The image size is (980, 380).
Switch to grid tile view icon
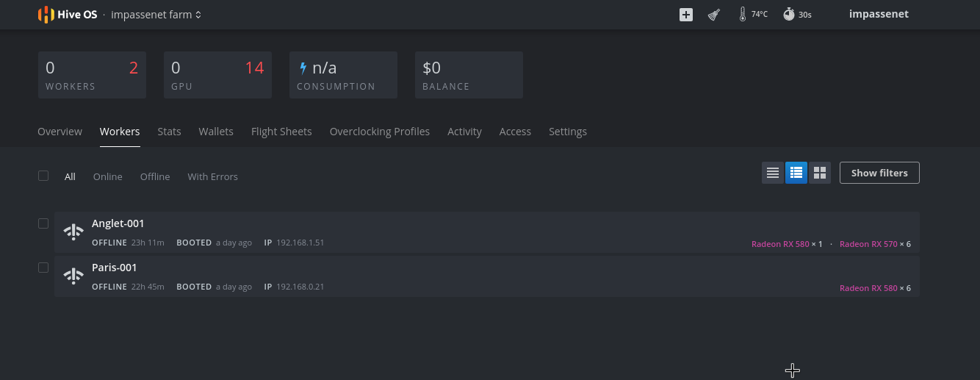[x=820, y=173]
